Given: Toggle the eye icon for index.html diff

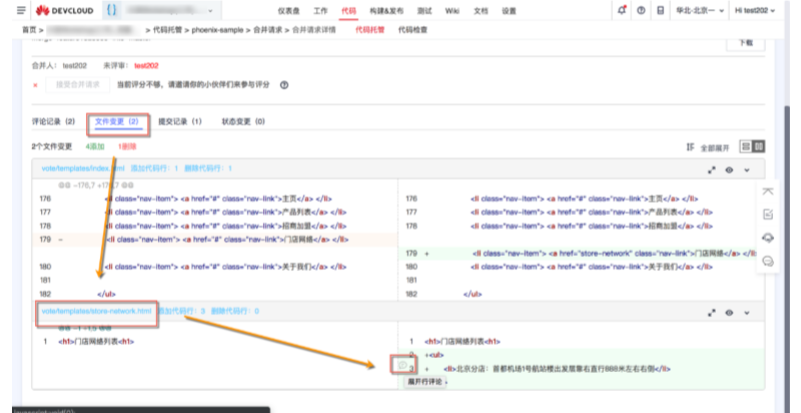Looking at the screenshot, I should coord(729,170).
